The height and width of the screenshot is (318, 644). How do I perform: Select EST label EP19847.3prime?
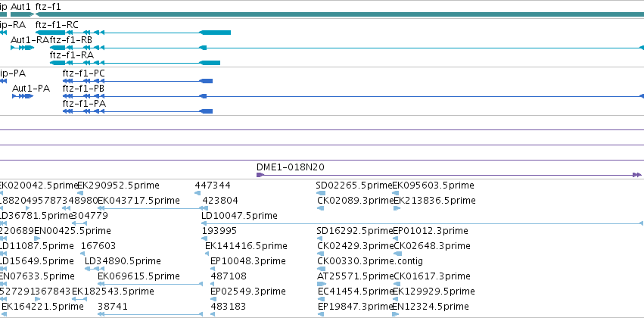tap(356, 307)
